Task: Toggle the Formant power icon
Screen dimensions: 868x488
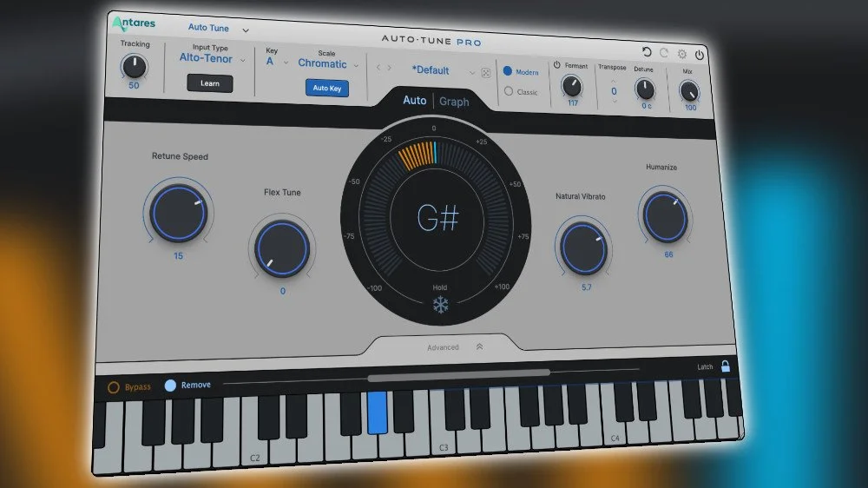Action: coord(557,65)
